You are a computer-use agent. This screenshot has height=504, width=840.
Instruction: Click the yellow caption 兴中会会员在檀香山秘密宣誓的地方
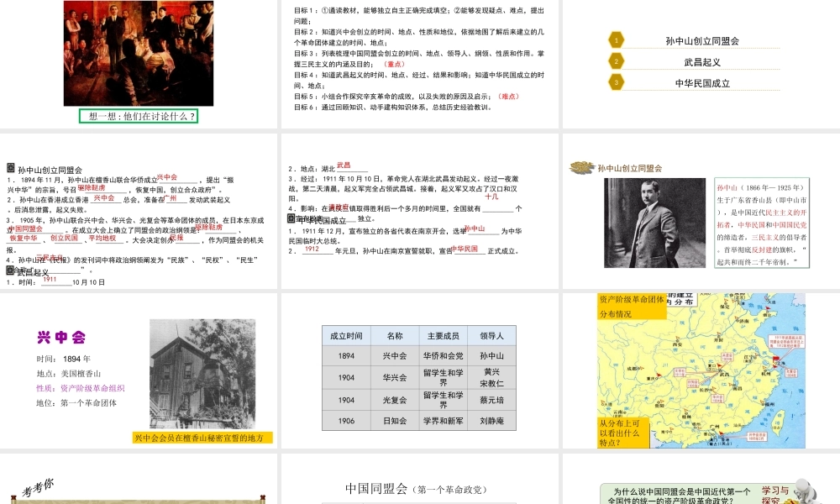point(202,438)
